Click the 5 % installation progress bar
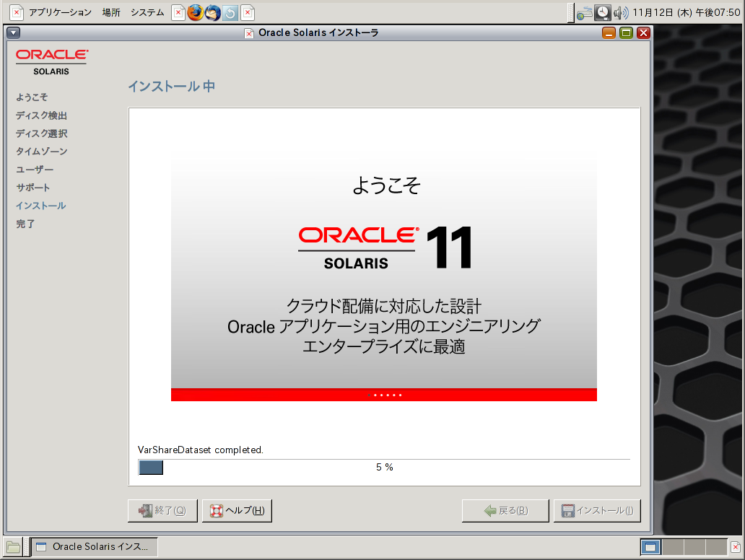745x560 pixels. tap(384, 468)
